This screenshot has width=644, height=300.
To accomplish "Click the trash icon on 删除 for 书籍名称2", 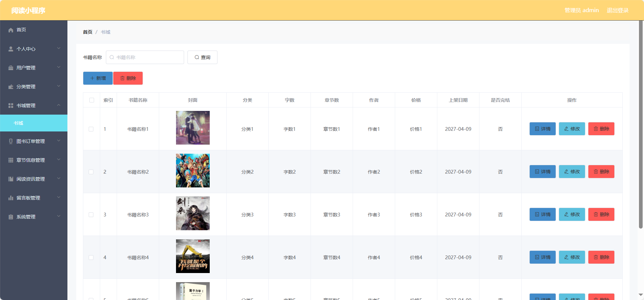I will (596, 172).
